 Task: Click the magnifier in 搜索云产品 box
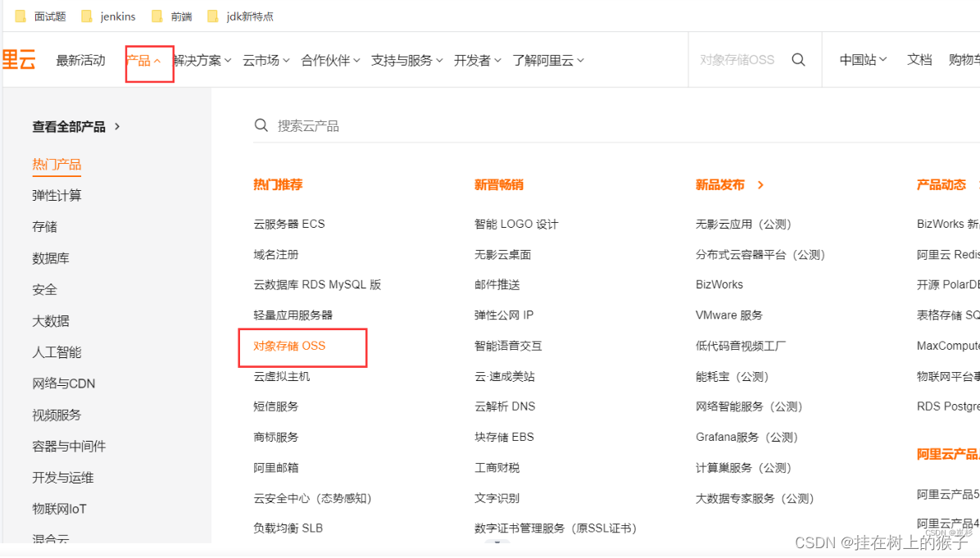pyautogui.click(x=261, y=125)
